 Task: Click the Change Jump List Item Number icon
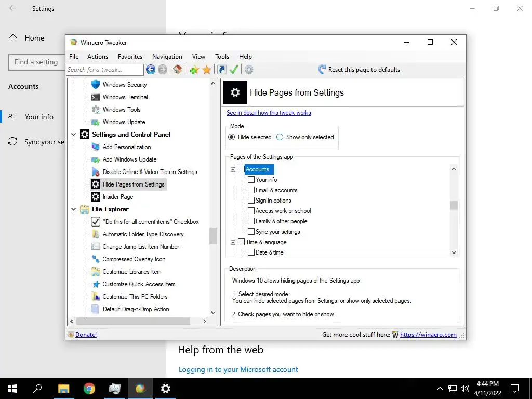click(96, 247)
